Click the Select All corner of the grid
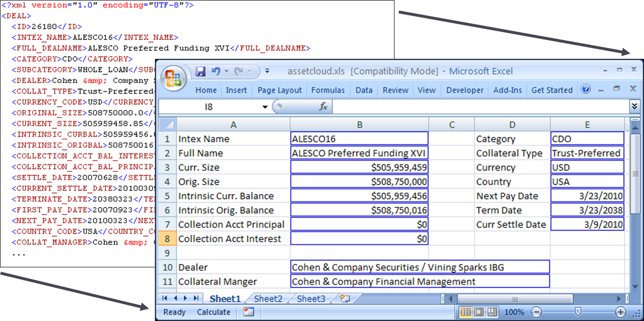Viewport: 644px width, 321px height. [167, 125]
